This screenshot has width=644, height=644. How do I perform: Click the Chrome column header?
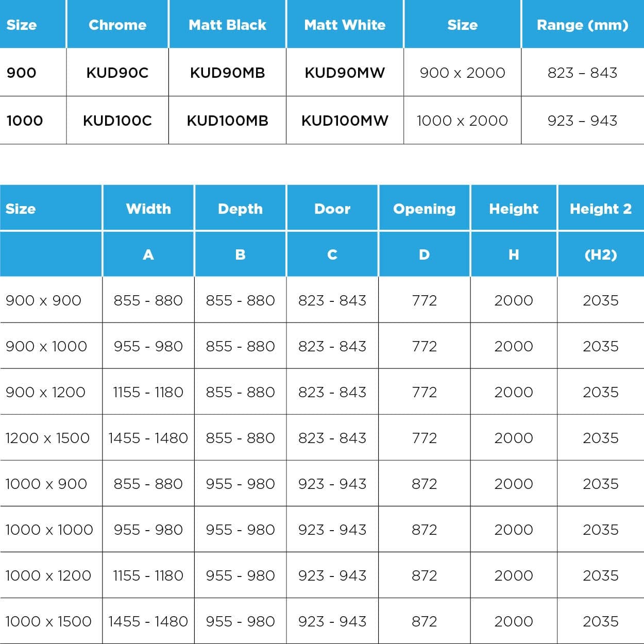(x=117, y=25)
